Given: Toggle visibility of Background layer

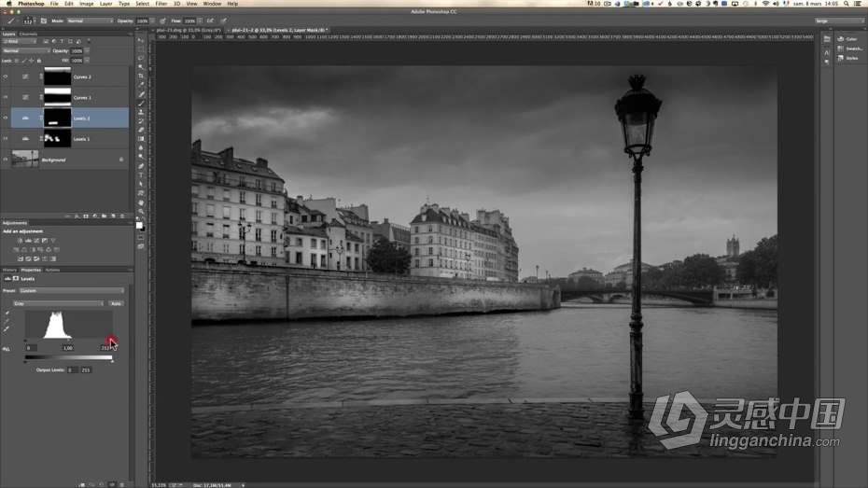Looking at the screenshot, I should pos(6,160).
